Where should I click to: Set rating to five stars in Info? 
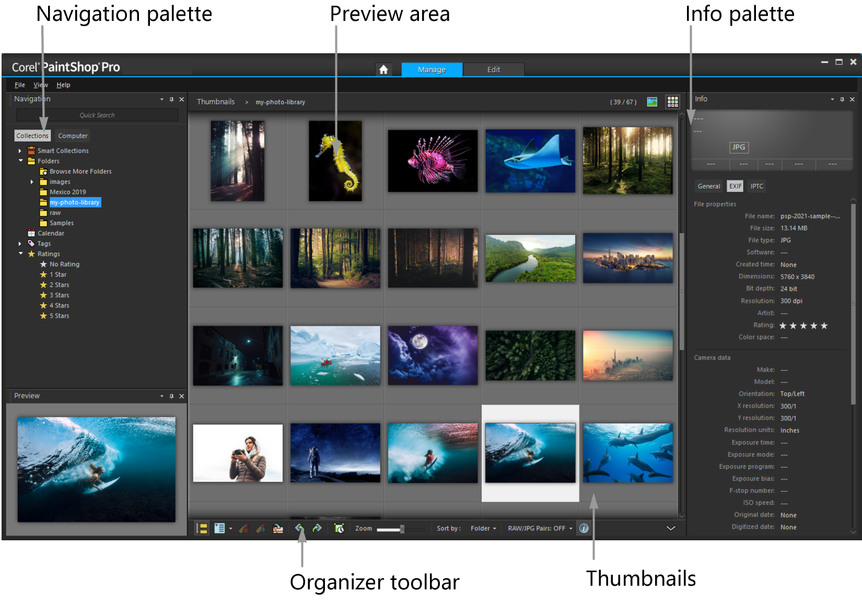point(824,326)
